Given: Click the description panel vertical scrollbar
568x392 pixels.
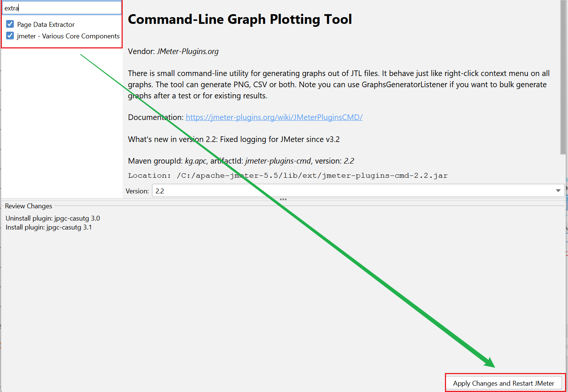Looking at the screenshot, I should click(x=563, y=77).
